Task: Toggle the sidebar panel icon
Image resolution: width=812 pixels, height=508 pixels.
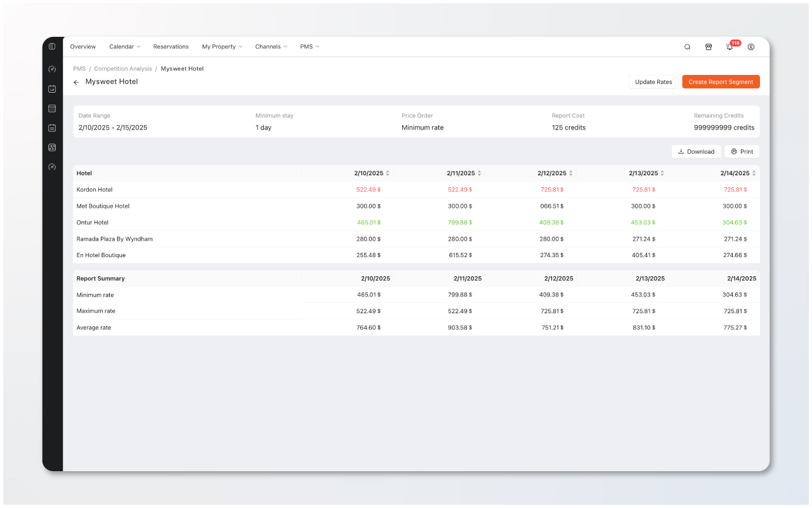Action: coord(52,46)
